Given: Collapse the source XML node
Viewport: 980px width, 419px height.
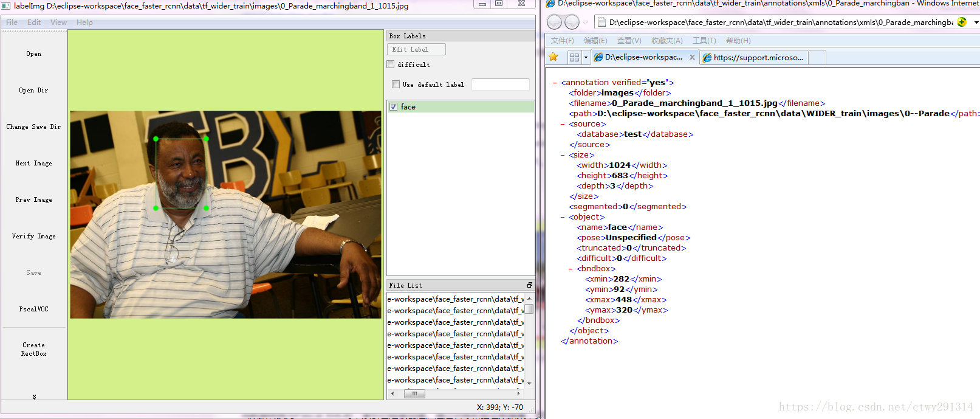Looking at the screenshot, I should (563, 124).
